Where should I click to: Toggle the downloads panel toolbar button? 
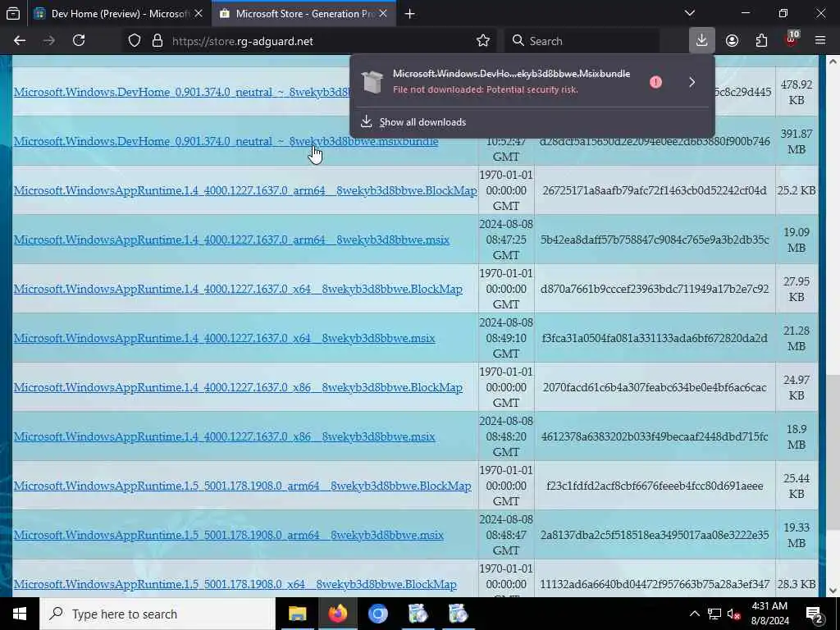coord(702,40)
